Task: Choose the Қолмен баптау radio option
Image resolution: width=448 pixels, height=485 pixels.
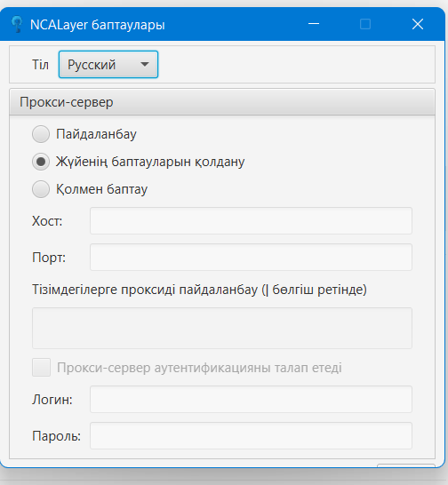Action: [41, 189]
